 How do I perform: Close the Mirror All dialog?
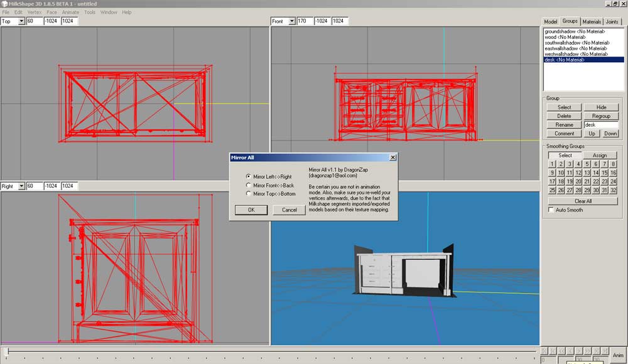pyautogui.click(x=392, y=158)
